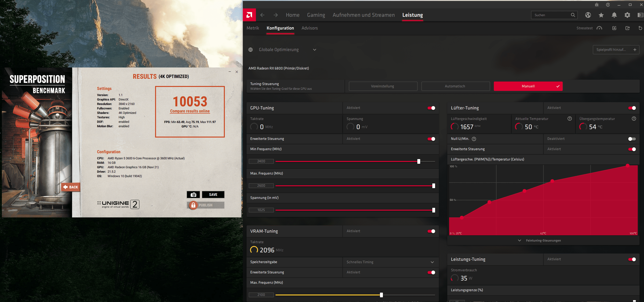The image size is (644, 302).
Task: Select the Automatisch tuning button
Action: tap(455, 86)
